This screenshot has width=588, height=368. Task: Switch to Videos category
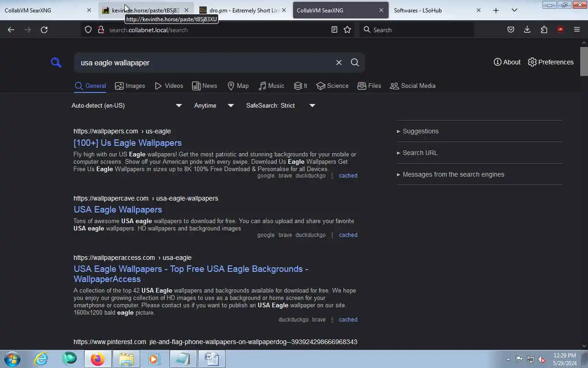169,86
